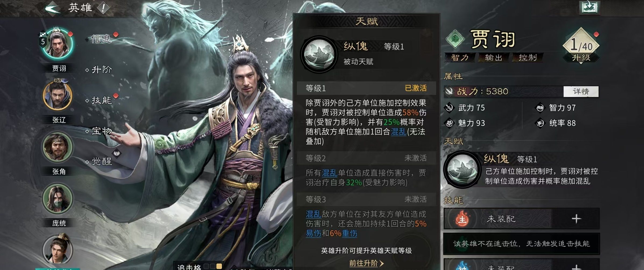
Task: Pick the 庞统 hero portrait
Action: coord(58,198)
